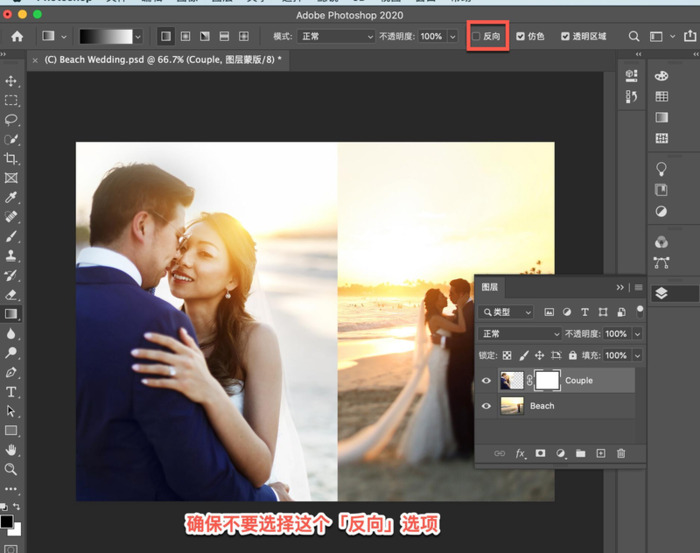Image resolution: width=700 pixels, height=553 pixels.
Task: Open the layer fill dropdown arrow
Action: pos(638,355)
